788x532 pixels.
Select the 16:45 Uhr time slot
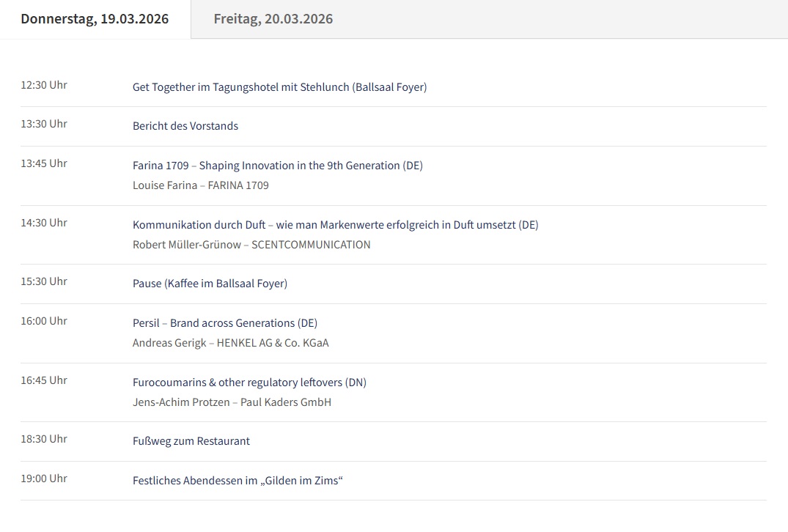44,380
